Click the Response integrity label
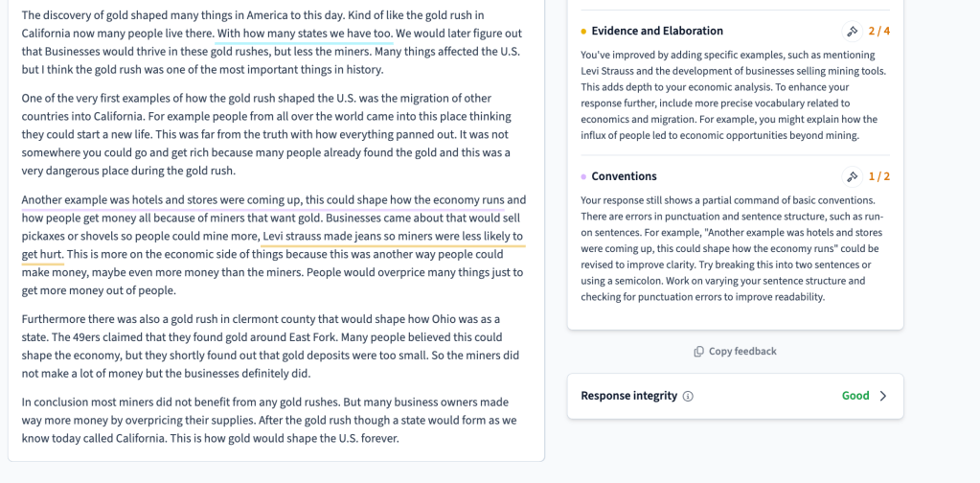Screen dimensions: 980x483 (x=628, y=396)
